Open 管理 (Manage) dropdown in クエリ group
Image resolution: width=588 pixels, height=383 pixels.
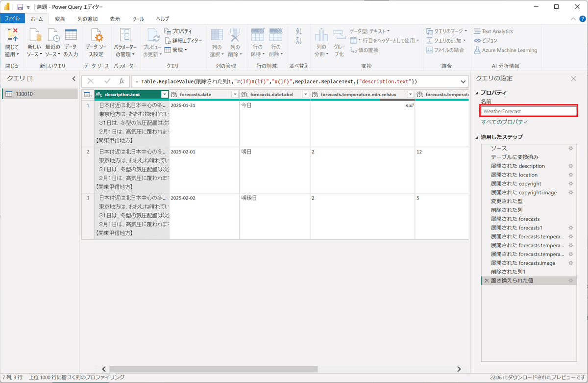click(x=176, y=50)
